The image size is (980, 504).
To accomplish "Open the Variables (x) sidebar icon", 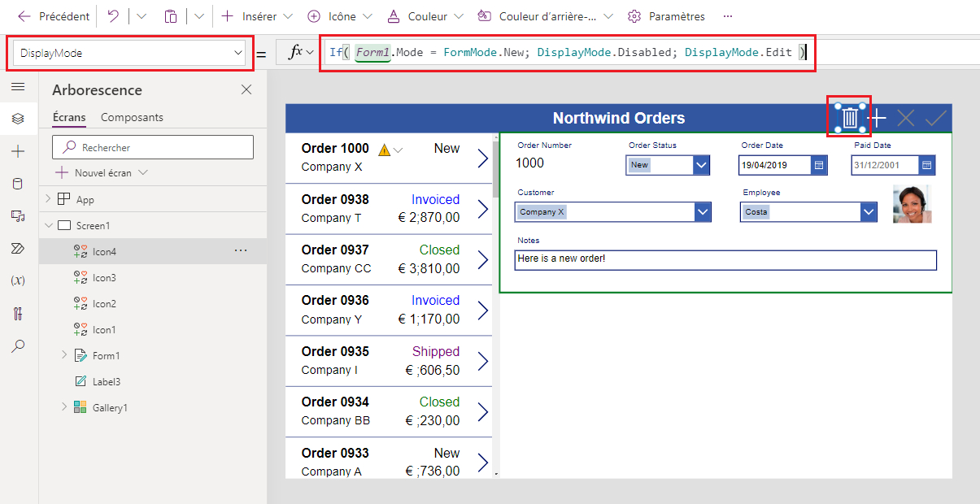I will 18,280.
